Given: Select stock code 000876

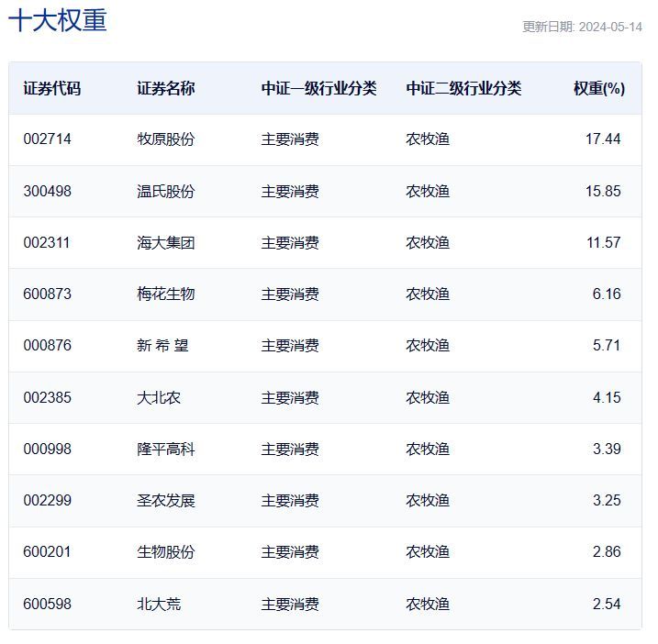Looking at the screenshot, I should pos(48,345).
